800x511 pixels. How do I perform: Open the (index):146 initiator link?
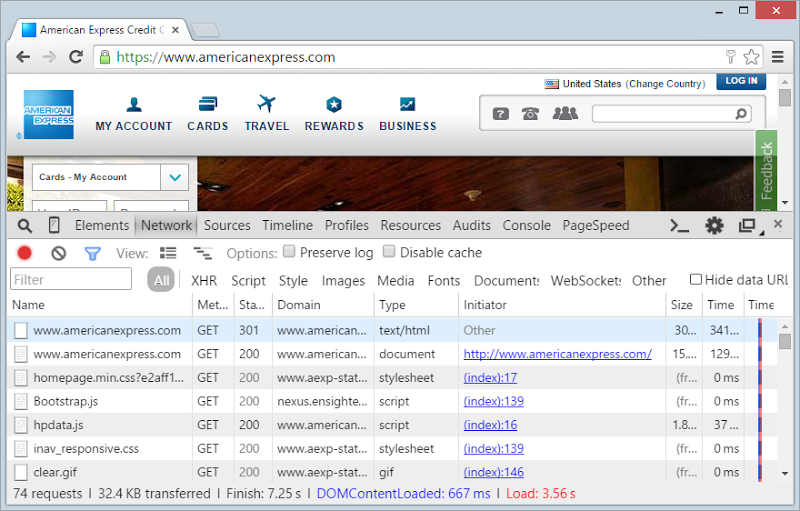[x=493, y=472]
